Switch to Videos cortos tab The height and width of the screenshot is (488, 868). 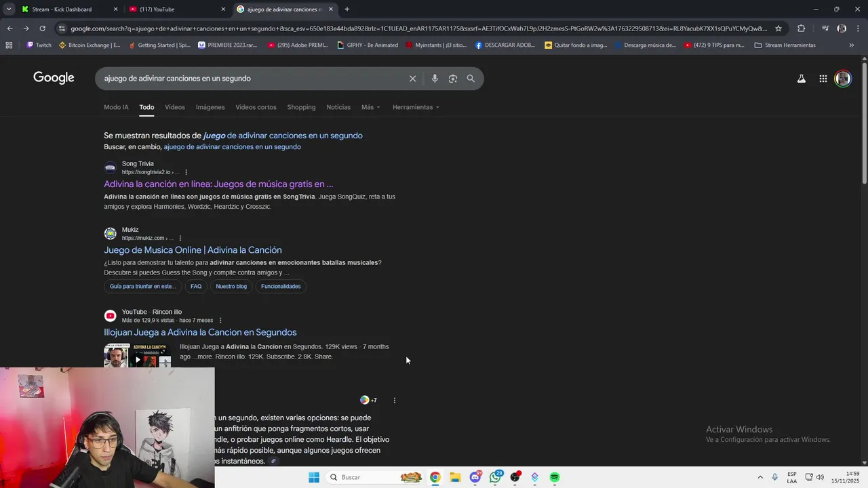click(x=256, y=107)
